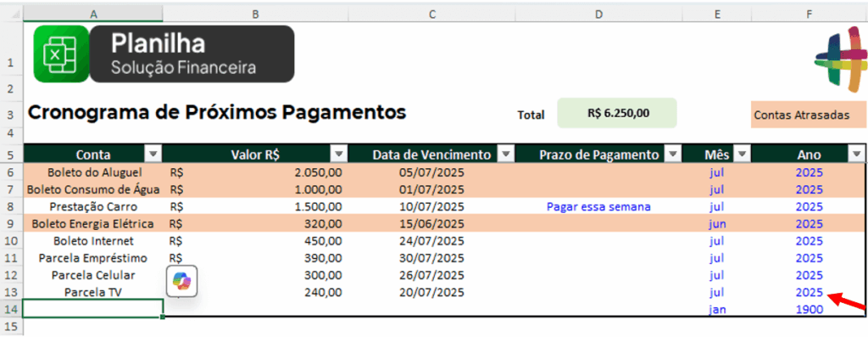Select column C header
Viewport: 868px width, 337px height.
pyautogui.click(x=431, y=14)
